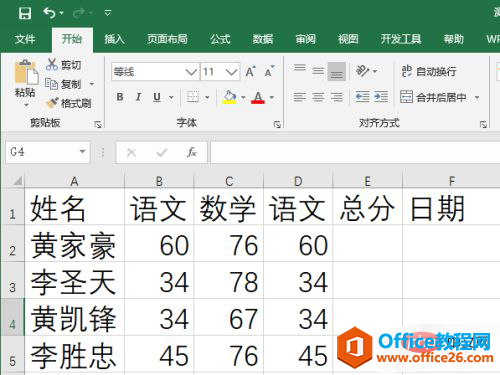
Task: Switch to the 公式 (Formulas) tab
Action: (x=220, y=39)
